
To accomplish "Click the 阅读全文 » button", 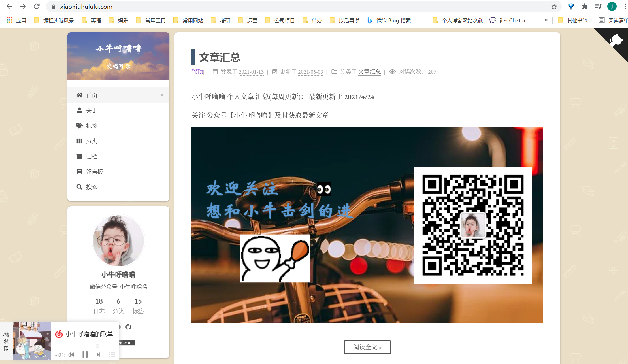I will pyautogui.click(x=367, y=347).
